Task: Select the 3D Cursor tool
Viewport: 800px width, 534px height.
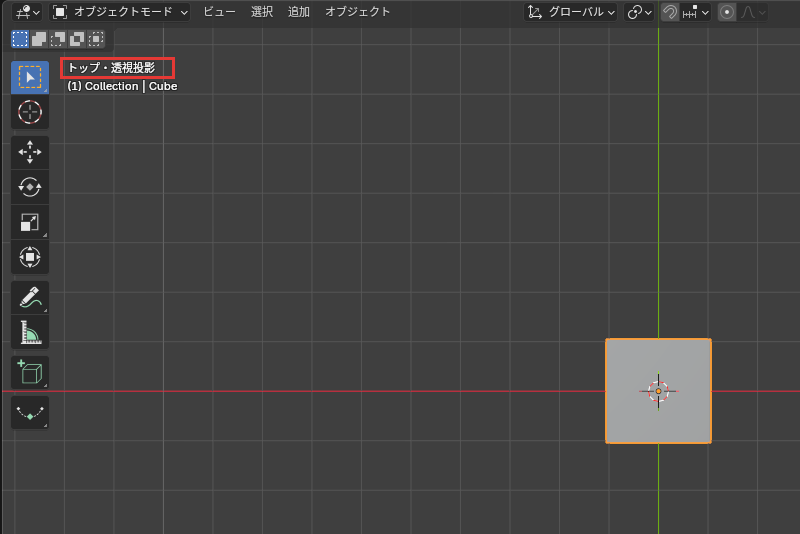Action: pyautogui.click(x=30, y=112)
